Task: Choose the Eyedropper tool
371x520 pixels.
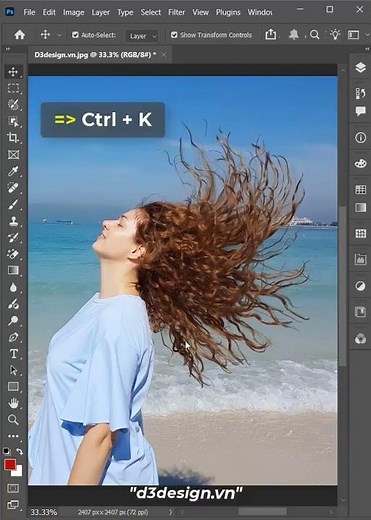Action: point(13,171)
